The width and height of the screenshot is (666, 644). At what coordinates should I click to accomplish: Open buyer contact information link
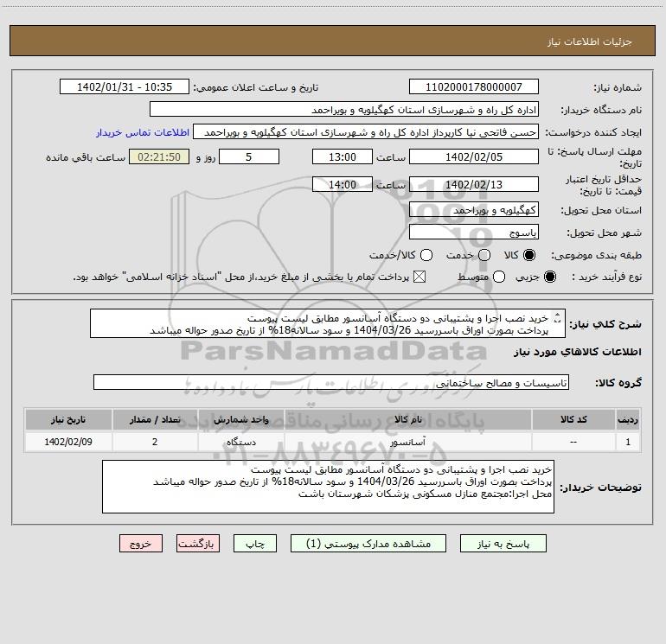pos(143,132)
